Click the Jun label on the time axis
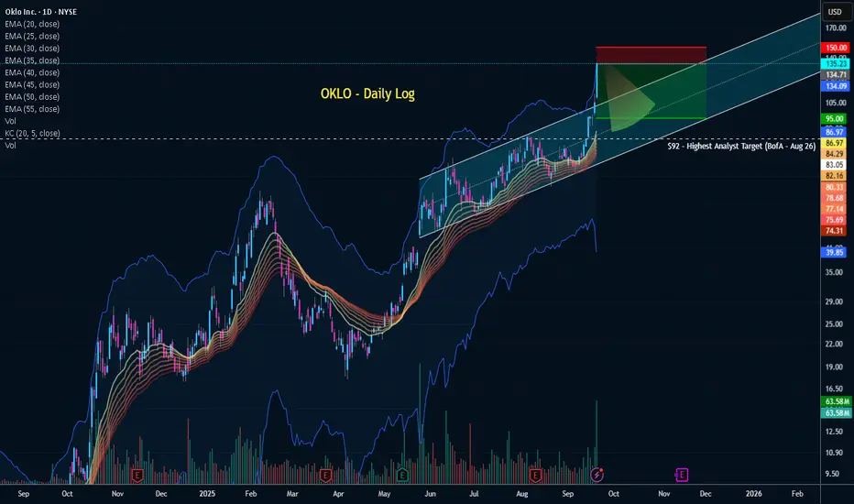Screen dimensions: 854x504 pos(431,494)
